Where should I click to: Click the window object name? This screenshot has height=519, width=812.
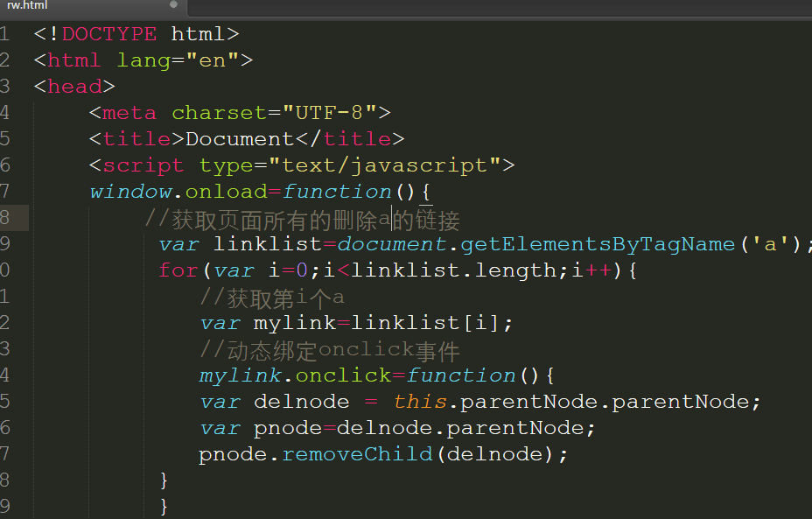click(x=130, y=192)
